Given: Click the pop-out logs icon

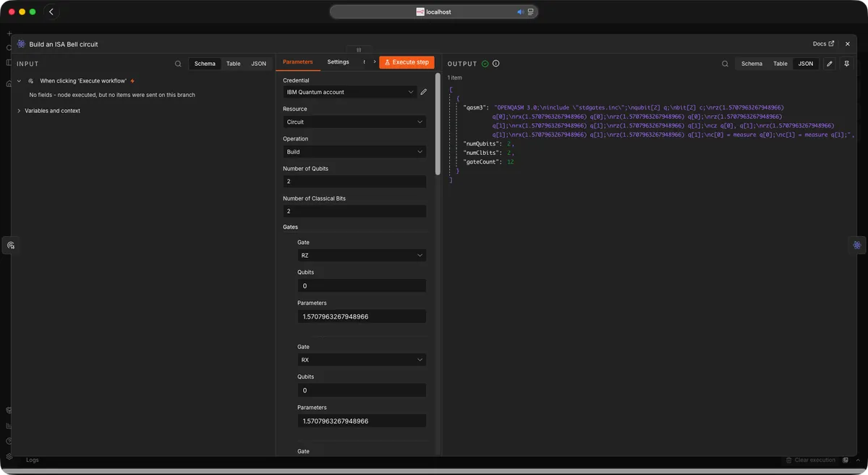Looking at the screenshot, I should pos(846,460).
